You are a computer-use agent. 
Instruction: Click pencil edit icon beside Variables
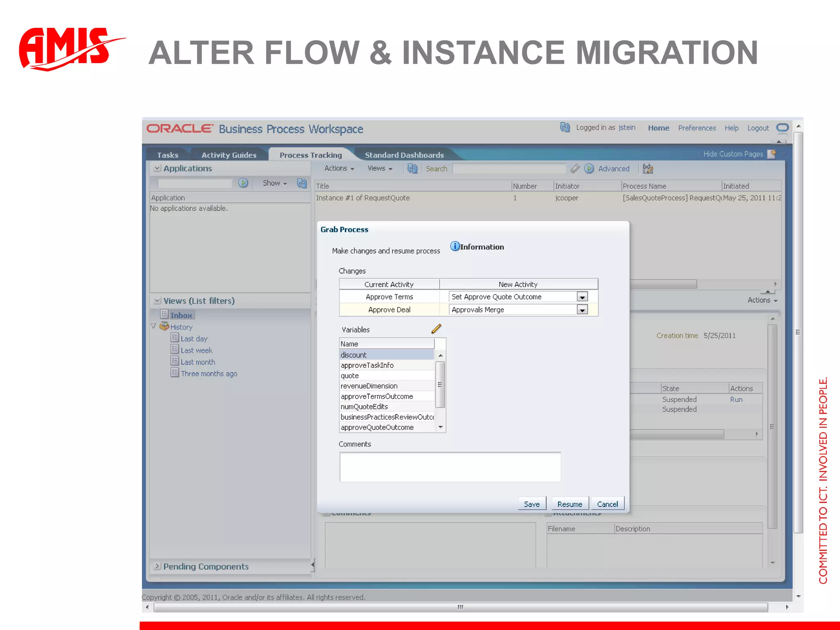(436, 329)
